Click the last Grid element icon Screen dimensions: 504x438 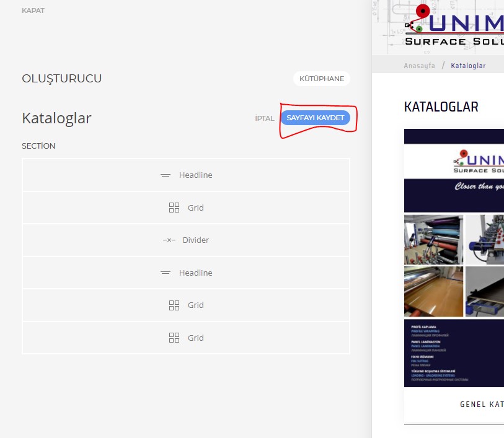[174, 338]
